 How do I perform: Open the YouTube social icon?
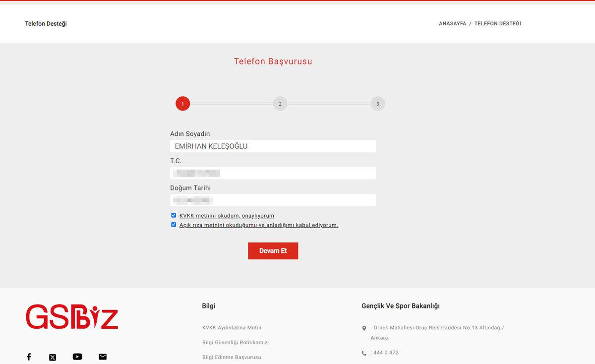pyautogui.click(x=77, y=357)
